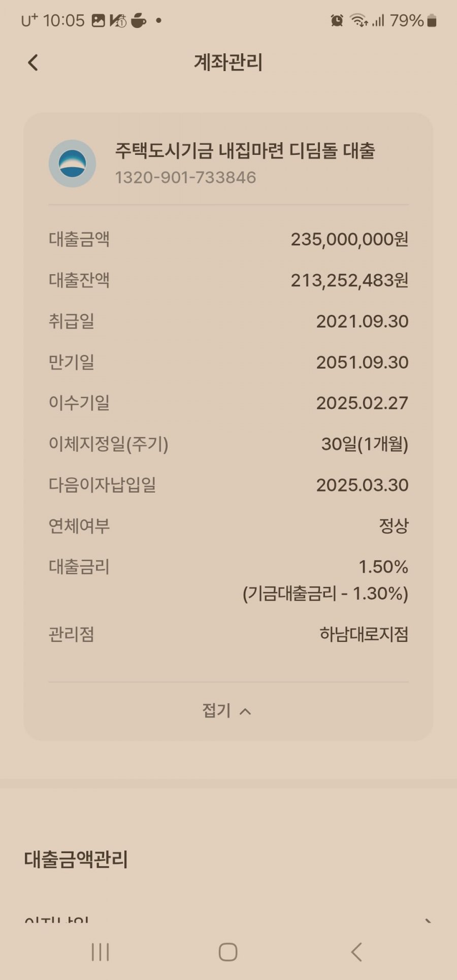
Task: Open the partially visible row chevron under 대출금액관리
Action: tap(428, 920)
